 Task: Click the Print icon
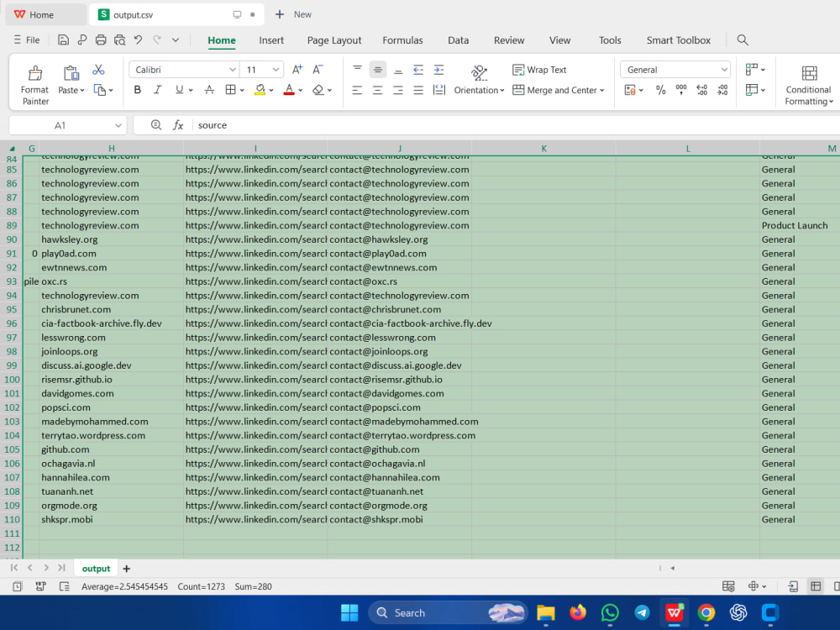pyautogui.click(x=100, y=39)
